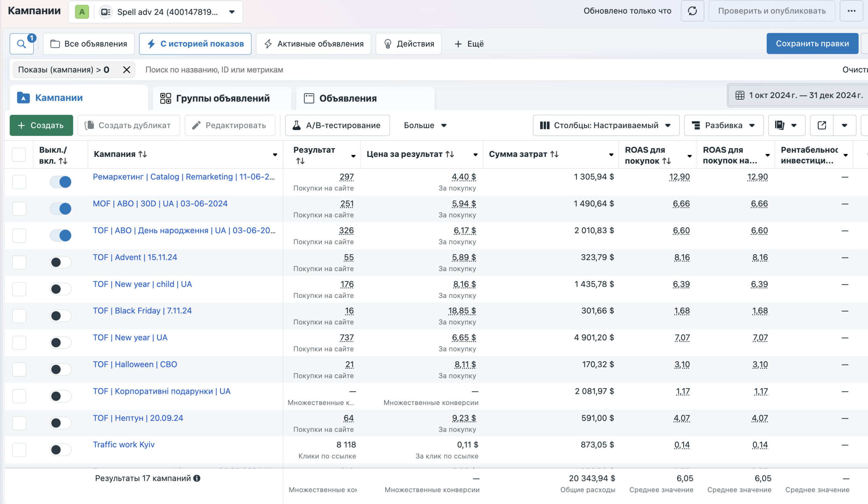Select the TOF New year UA row checkbox
This screenshot has height=504, width=868.
point(19,343)
